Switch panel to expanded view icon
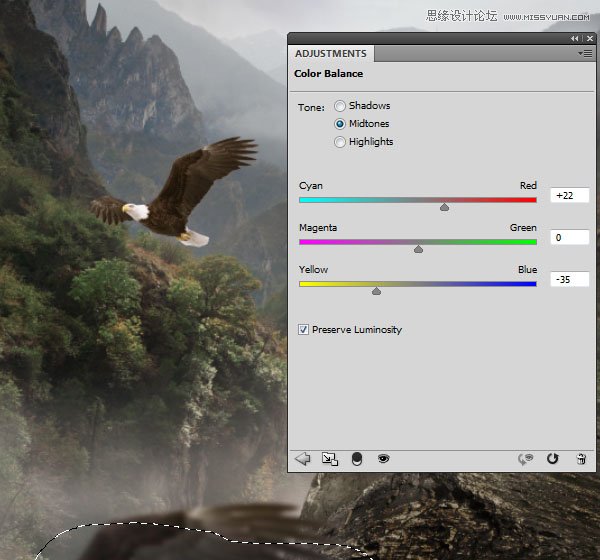This screenshot has width=600, height=560. pos(330,459)
